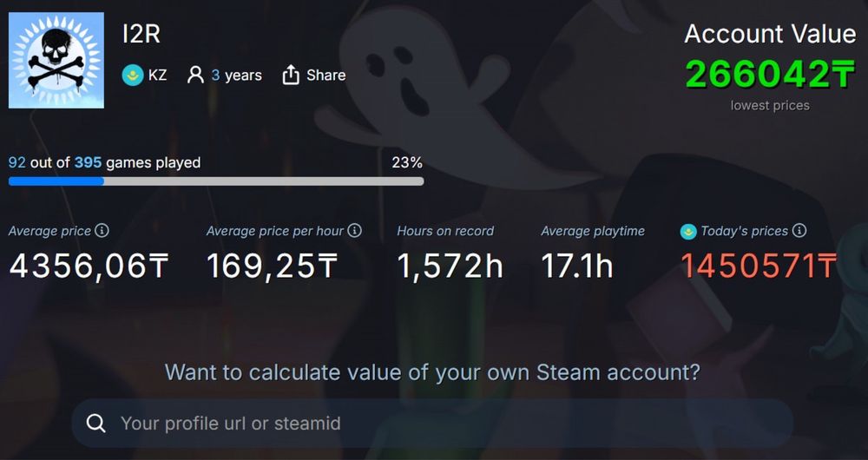Click the magnifier search icon
This screenshot has height=460, width=868.
[x=96, y=424]
